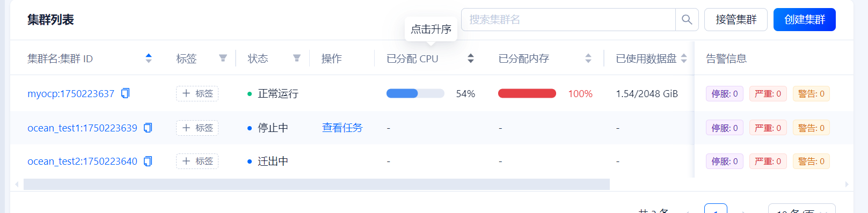Click the horizontal table scrollbar
Screen dimensions: 868x213
tap(317, 184)
